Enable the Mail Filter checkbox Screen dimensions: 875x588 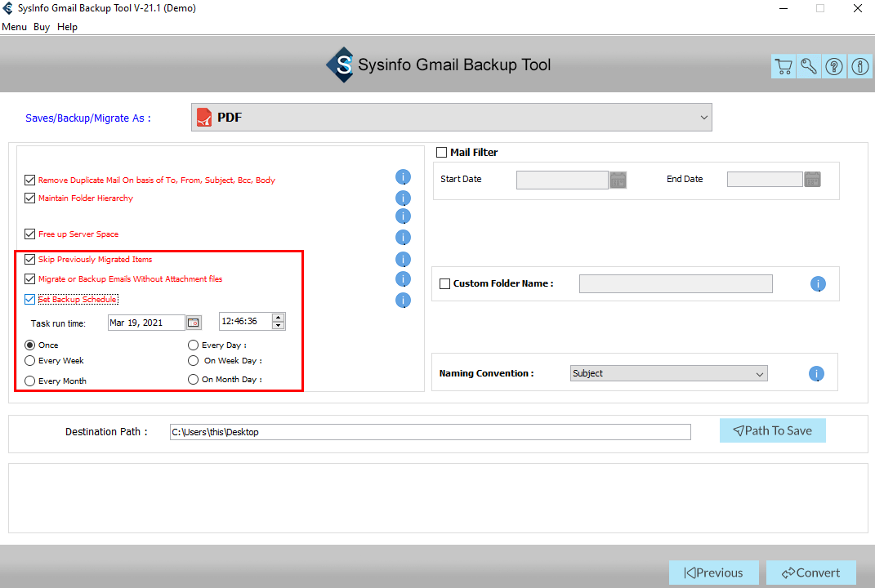click(441, 152)
